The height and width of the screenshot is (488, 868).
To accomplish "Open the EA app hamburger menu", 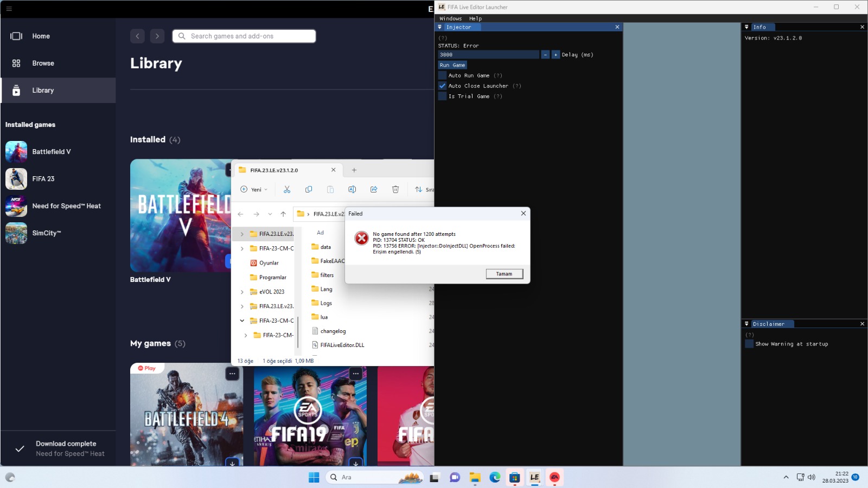I will tap(9, 9).
